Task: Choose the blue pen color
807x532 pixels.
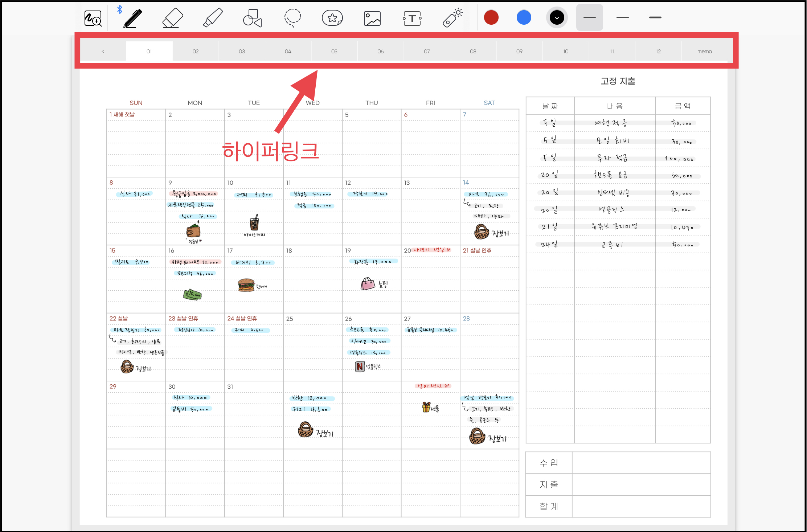Action: tap(524, 17)
